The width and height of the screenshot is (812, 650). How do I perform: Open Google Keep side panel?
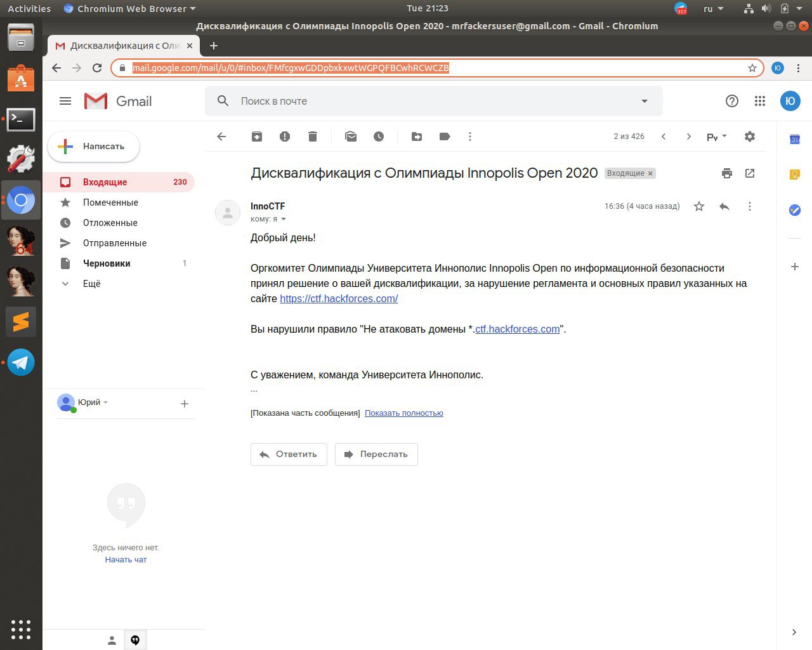coord(795,175)
